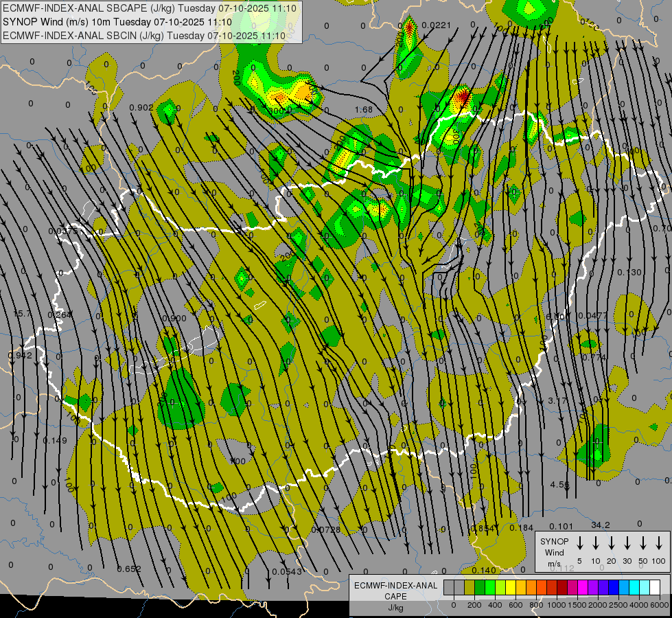Pick the bright green CAPE legend swatch
This screenshot has height=618, width=672.
point(490,587)
